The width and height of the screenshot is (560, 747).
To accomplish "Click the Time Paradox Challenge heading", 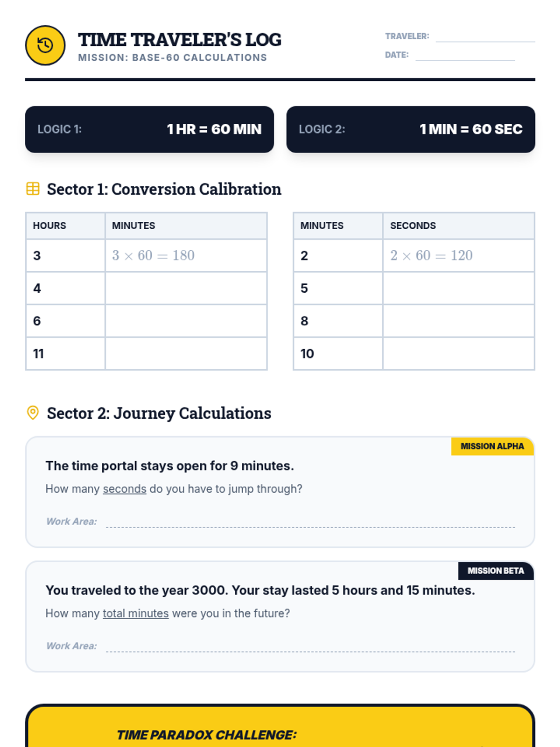I will click(206, 735).
